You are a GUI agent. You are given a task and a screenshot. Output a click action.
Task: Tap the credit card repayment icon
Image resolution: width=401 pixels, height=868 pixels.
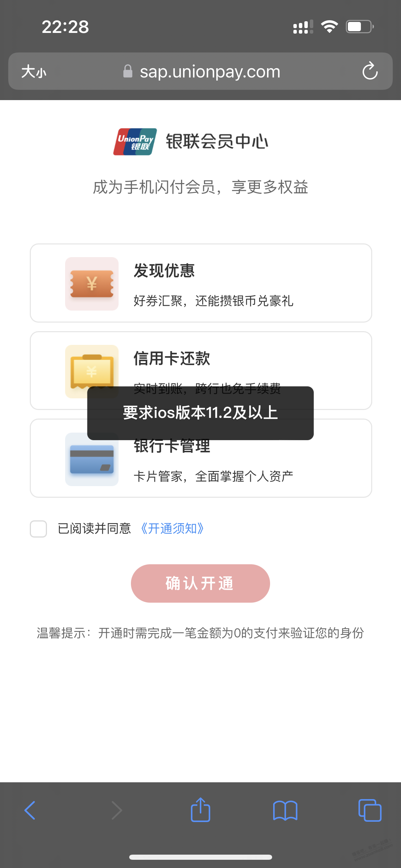coord(92,367)
